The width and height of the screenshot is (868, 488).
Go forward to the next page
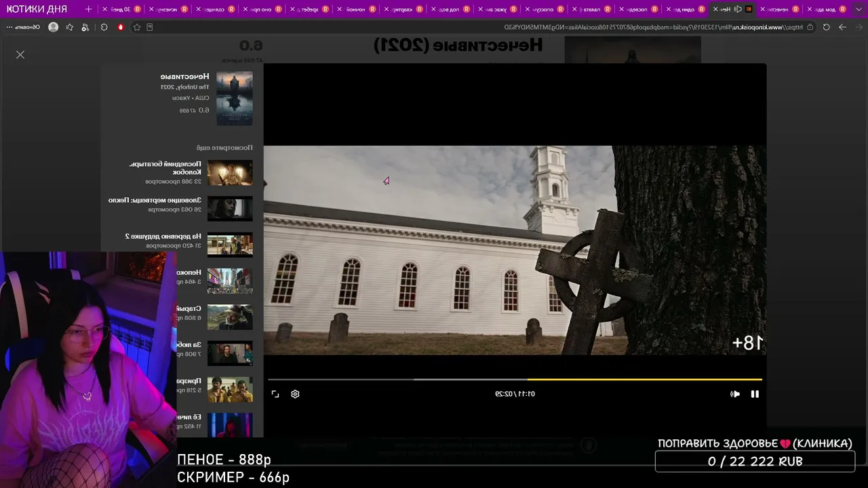click(842, 27)
